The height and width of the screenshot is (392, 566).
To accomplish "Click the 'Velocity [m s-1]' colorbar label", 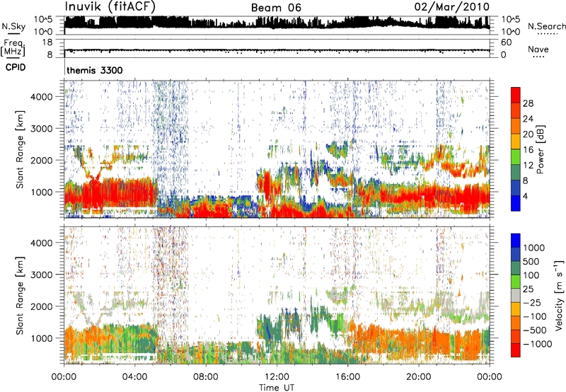I will point(559,295).
